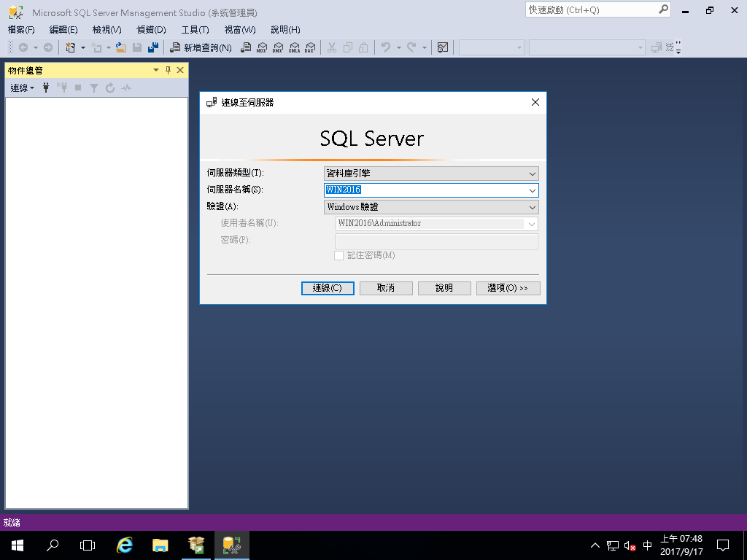Viewport: 747px width, 560px height.
Task: Click the Undo arrow icon
Action: pos(387,47)
